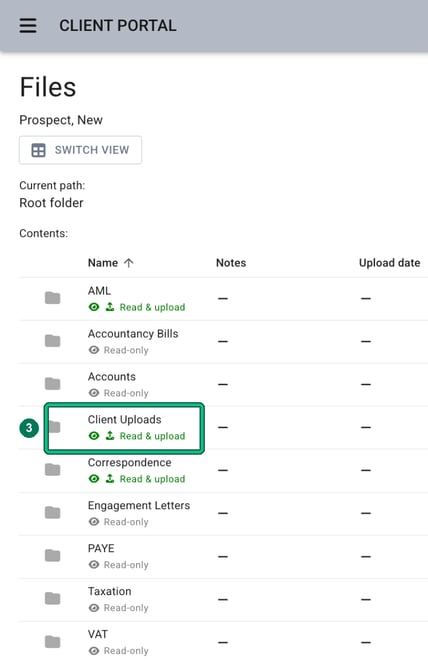Open the Accounts folder icon

pyautogui.click(x=53, y=384)
